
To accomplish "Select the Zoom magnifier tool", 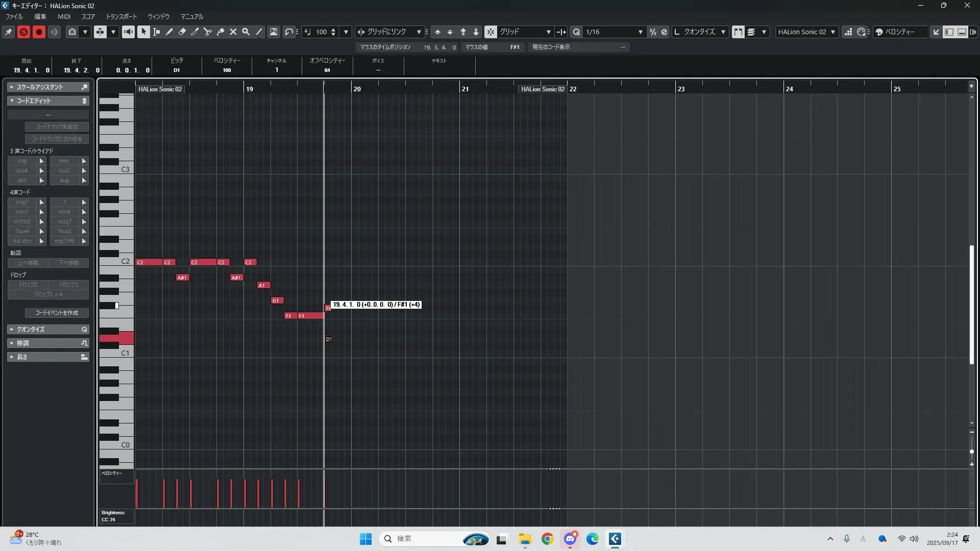I will (246, 32).
